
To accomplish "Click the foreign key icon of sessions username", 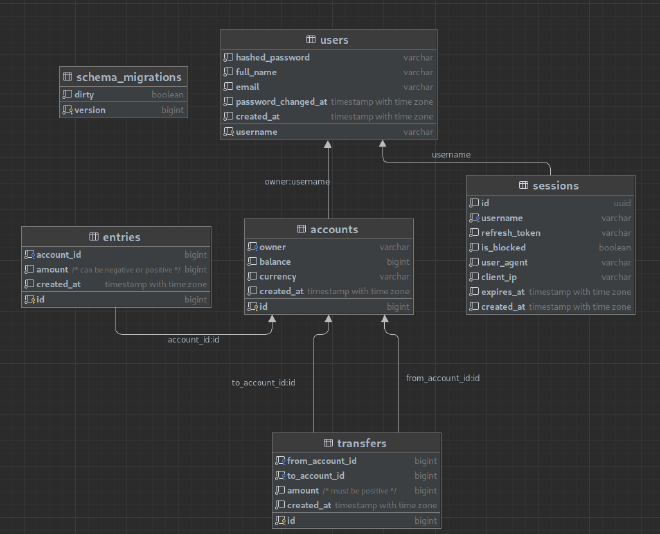I will click(x=474, y=218).
